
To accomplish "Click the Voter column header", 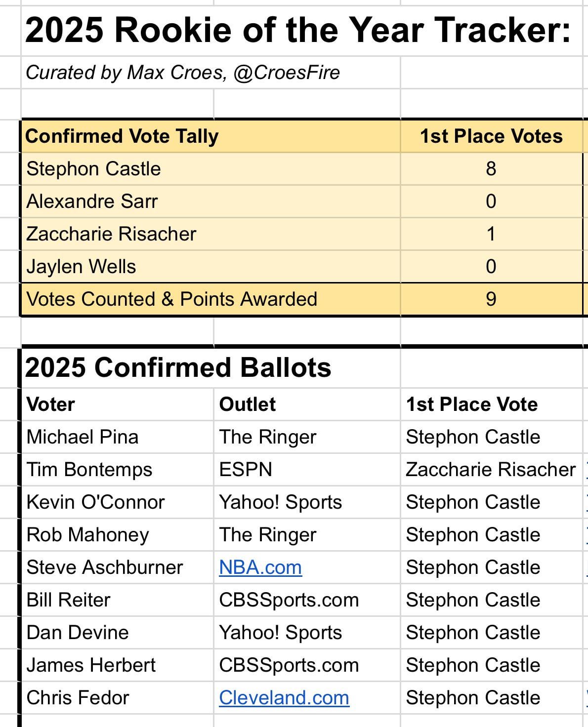I will pyautogui.click(x=51, y=404).
